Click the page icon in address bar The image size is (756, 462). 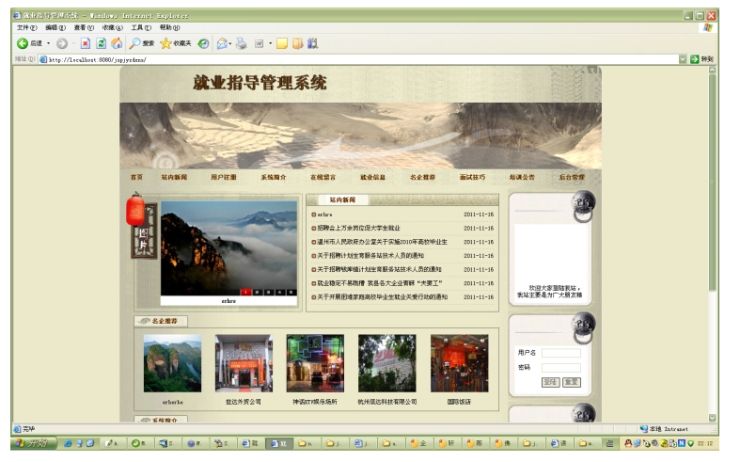point(43,60)
